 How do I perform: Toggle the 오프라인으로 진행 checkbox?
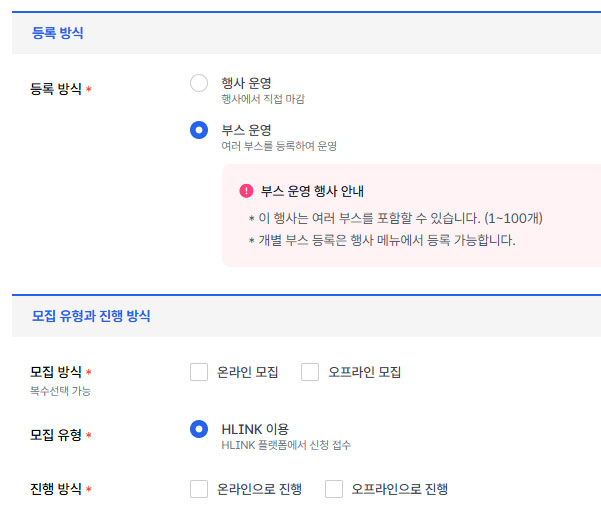tap(334, 489)
